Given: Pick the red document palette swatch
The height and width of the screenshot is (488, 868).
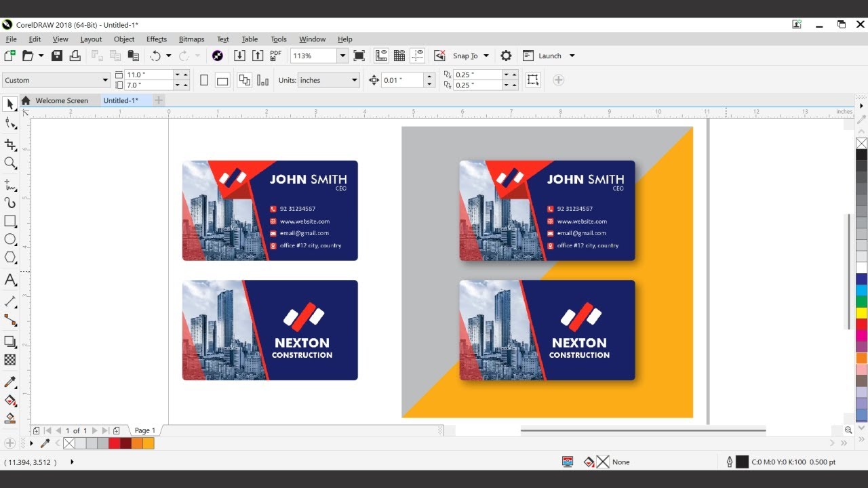Looking at the screenshot, I should pyautogui.click(x=114, y=443).
